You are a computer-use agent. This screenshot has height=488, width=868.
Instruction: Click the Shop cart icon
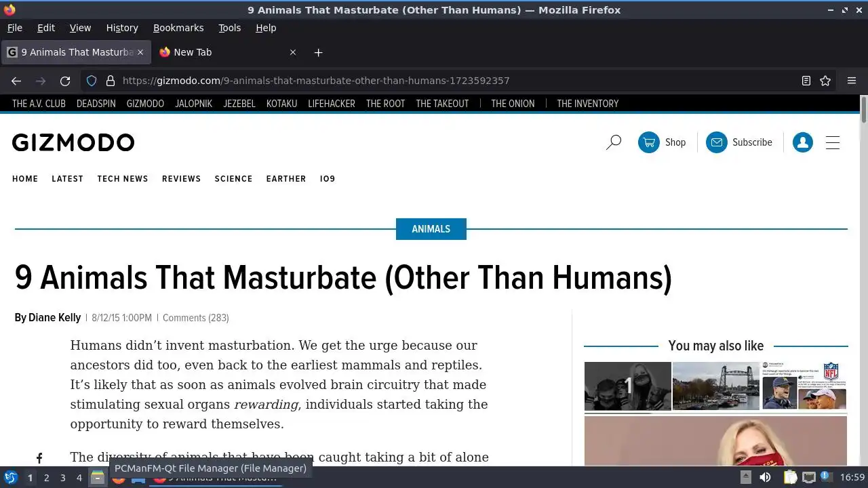click(649, 142)
